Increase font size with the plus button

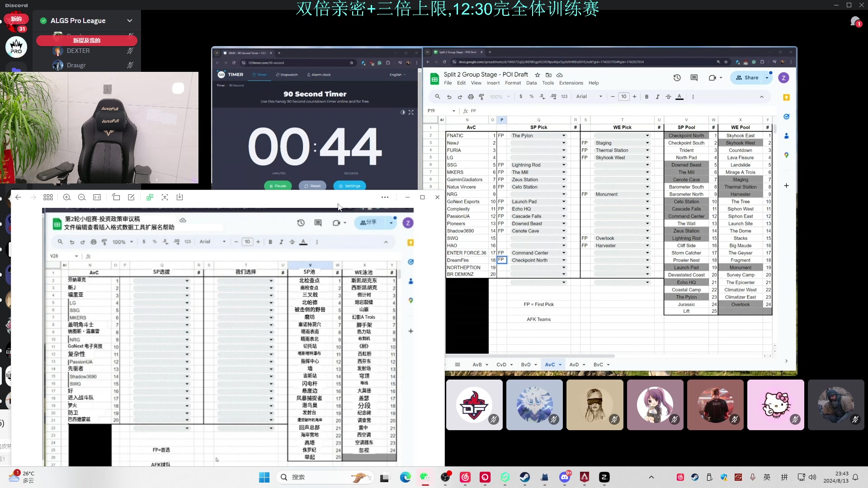(x=635, y=97)
